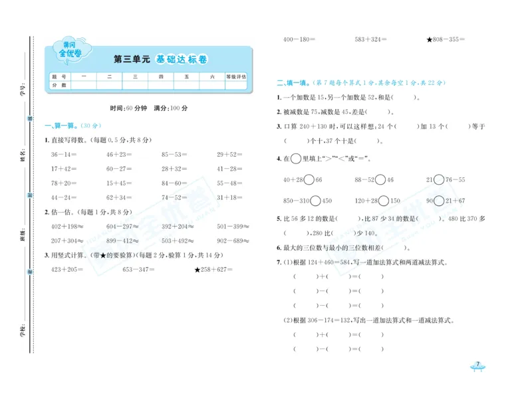Click the star marker beside 808−355
The height and width of the screenshot is (400, 532).
point(429,39)
